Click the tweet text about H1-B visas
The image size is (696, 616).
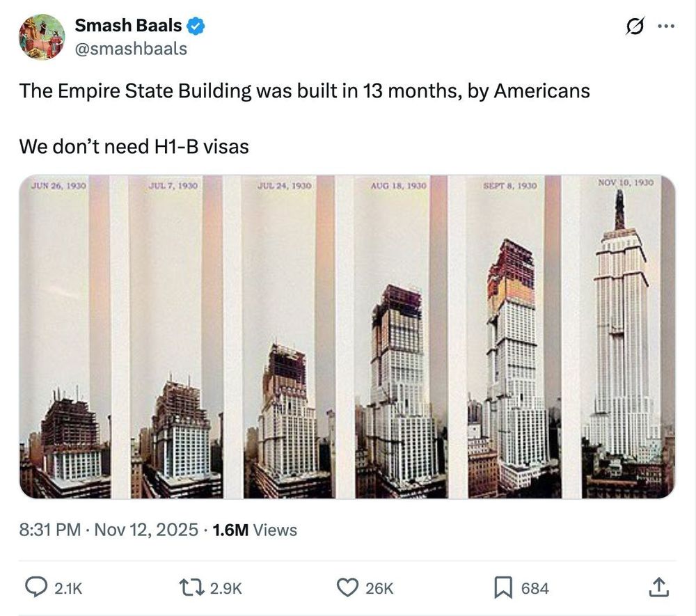pyautogui.click(x=135, y=146)
